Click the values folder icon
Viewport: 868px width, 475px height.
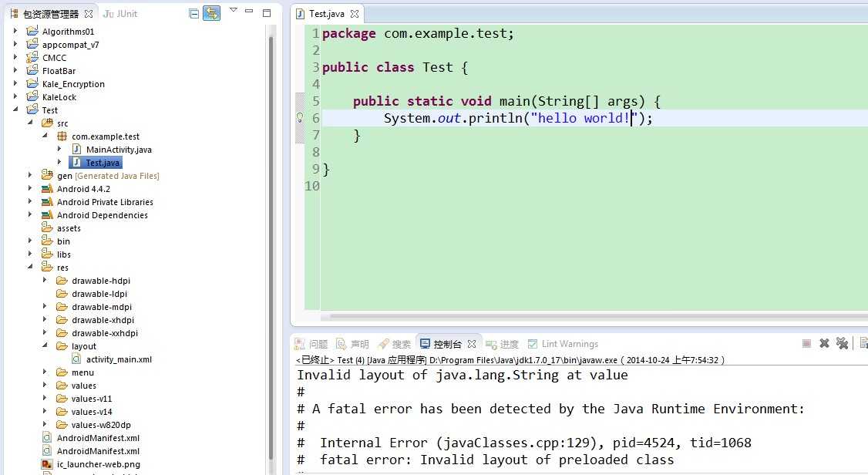[62, 386]
